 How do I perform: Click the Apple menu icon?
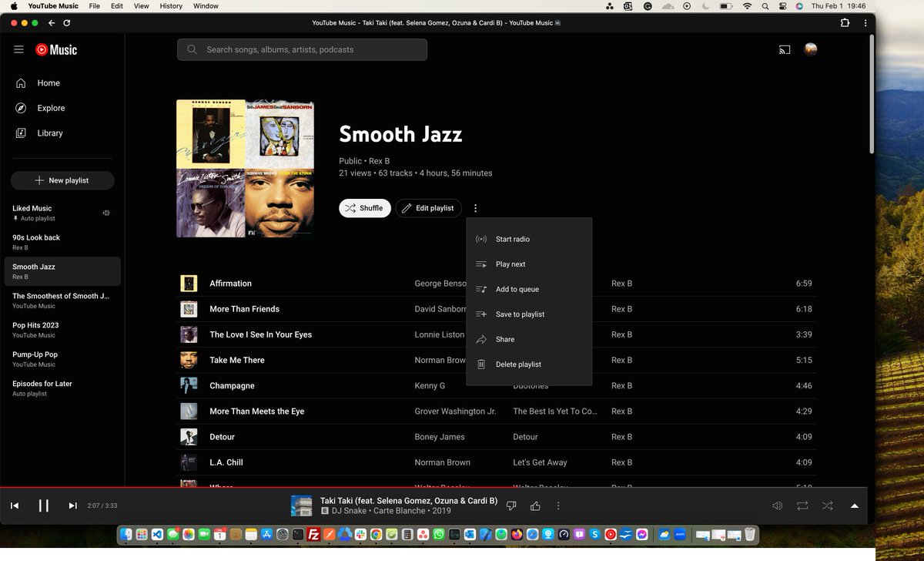13,5
